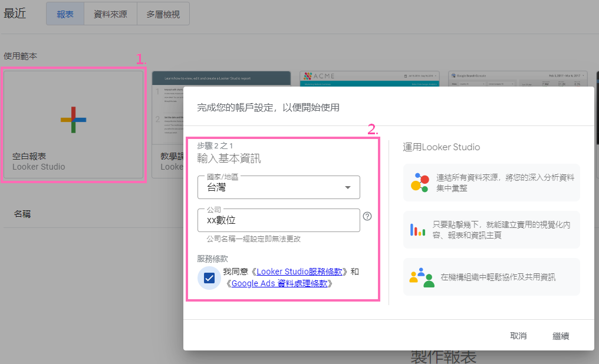Click the 公司名稱一經設定即無法更改 hint text
The image size is (599, 364).
click(254, 239)
